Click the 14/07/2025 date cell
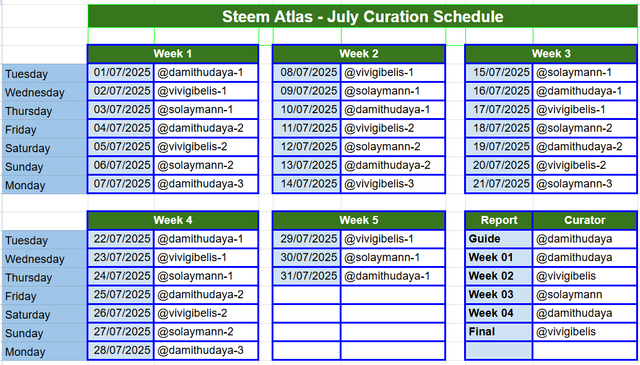The width and height of the screenshot is (640, 365). 307,184
